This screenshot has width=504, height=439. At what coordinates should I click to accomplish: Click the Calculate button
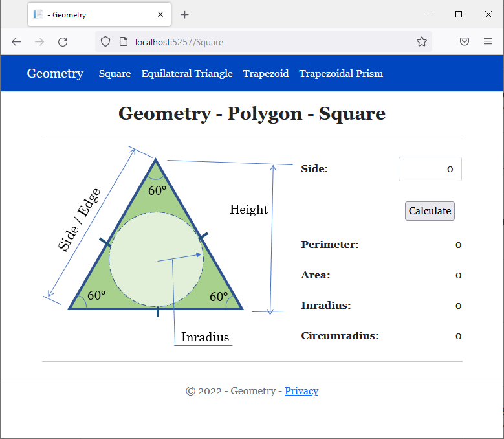(430, 211)
